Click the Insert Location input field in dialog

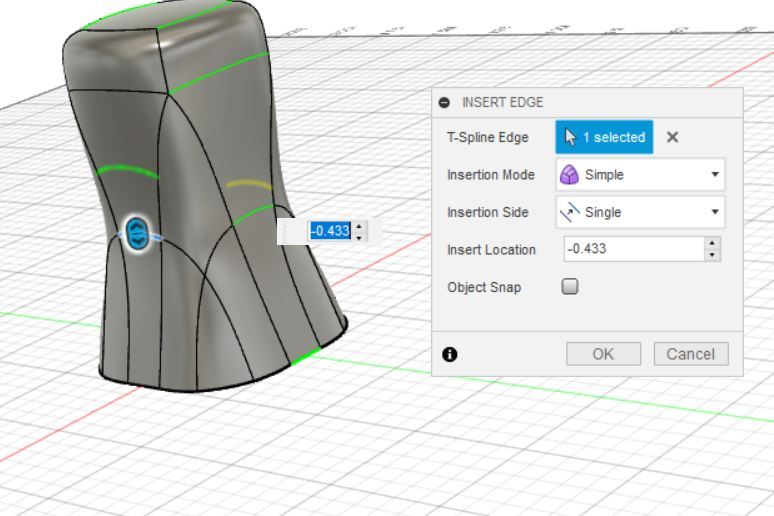click(x=634, y=249)
